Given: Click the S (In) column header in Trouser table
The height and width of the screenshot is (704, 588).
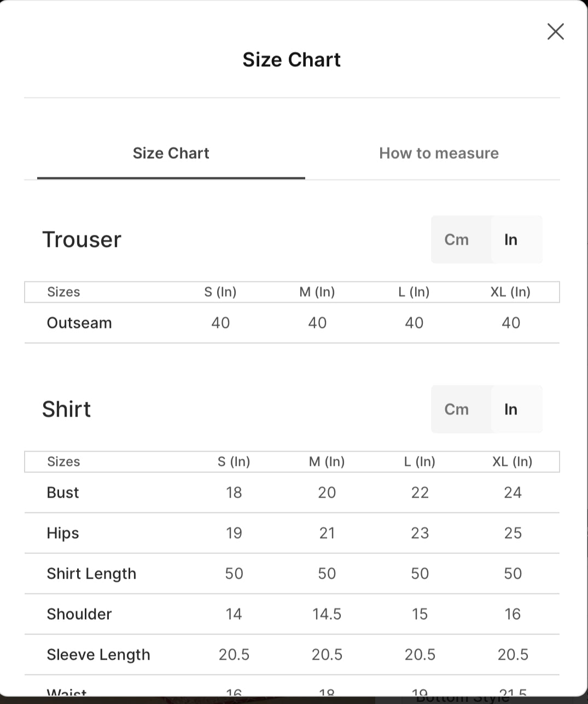Looking at the screenshot, I should point(220,292).
